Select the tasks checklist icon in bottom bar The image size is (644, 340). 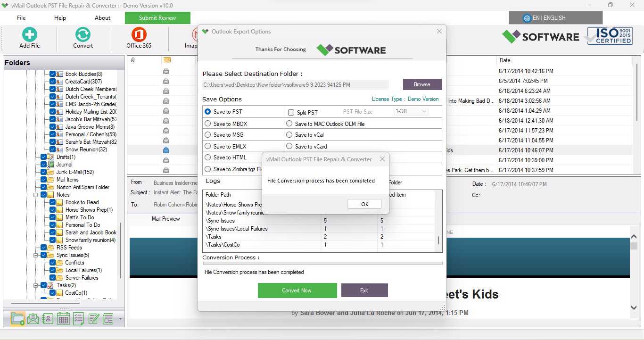(x=78, y=319)
